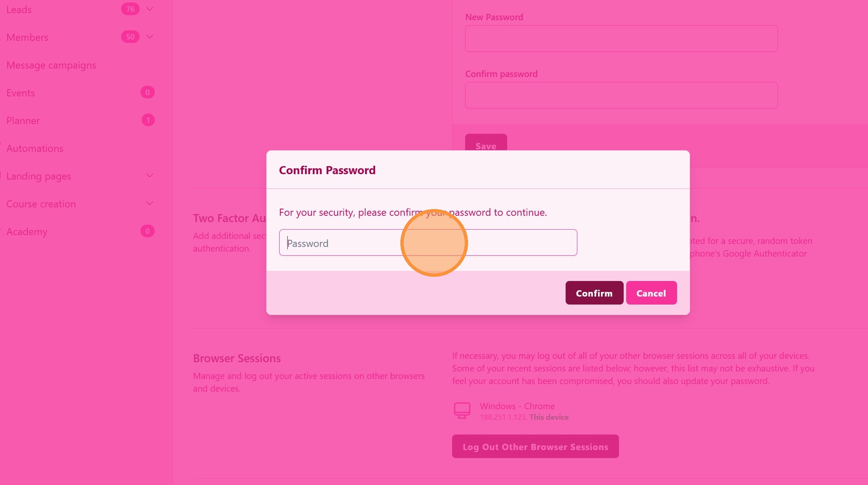This screenshot has height=485, width=868.
Task: Click the Leads count badge 76
Action: pos(130,9)
